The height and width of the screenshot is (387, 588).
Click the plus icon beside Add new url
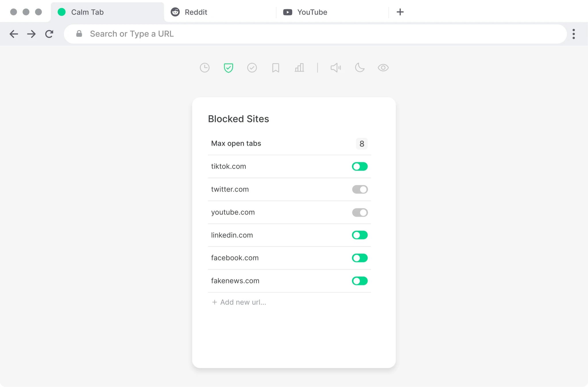click(x=214, y=302)
